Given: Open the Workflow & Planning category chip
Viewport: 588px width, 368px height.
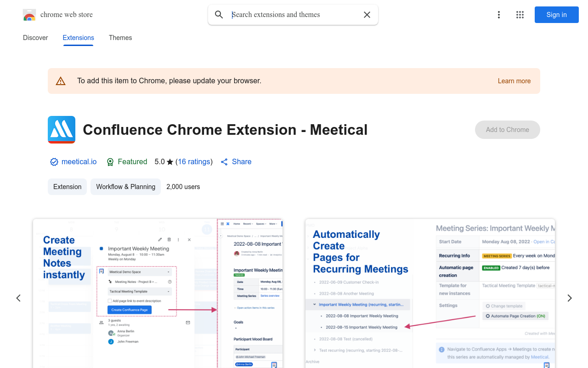Looking at the screenshot, I should (125, 187).
